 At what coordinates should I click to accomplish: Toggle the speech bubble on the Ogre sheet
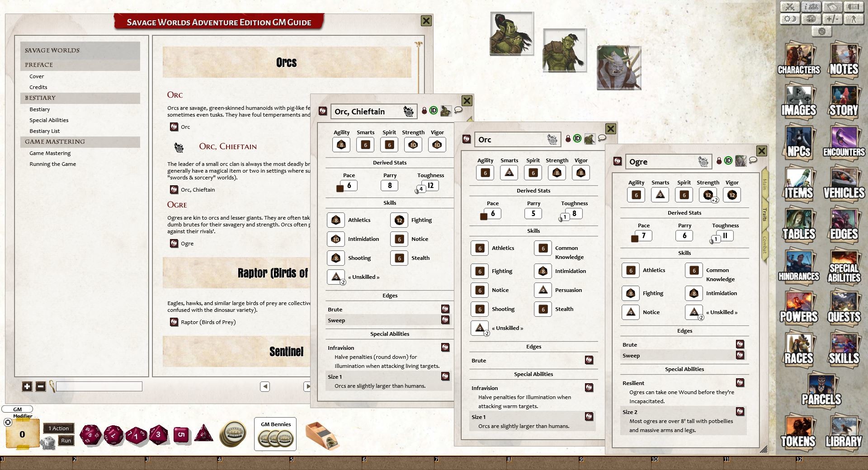point(752,160)
